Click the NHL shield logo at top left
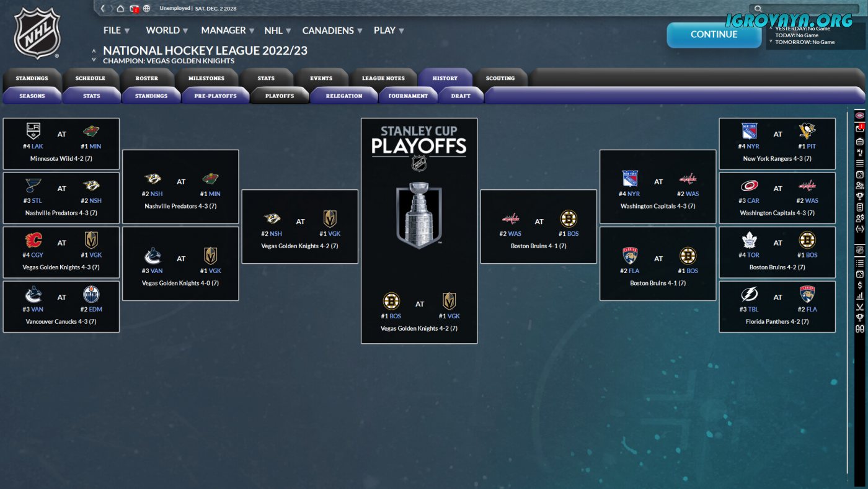Viewport: 868px width, 489px height. pyautogui.click(x=37, y=32)
